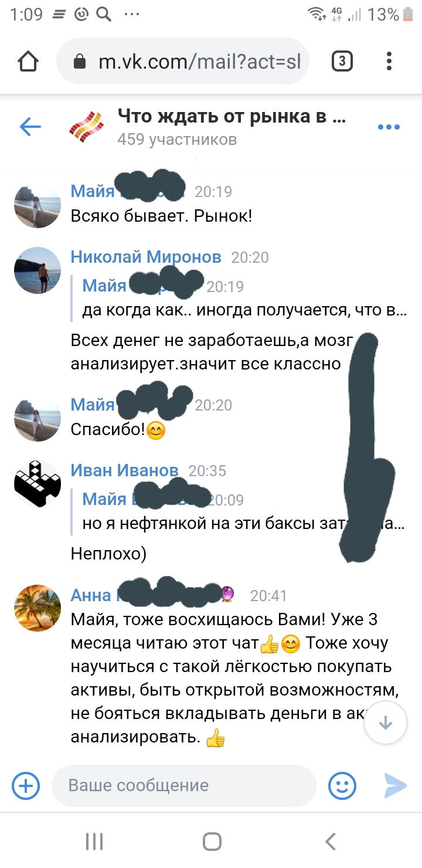
Task: Tap the browser home icon
Action: point(29,62)
